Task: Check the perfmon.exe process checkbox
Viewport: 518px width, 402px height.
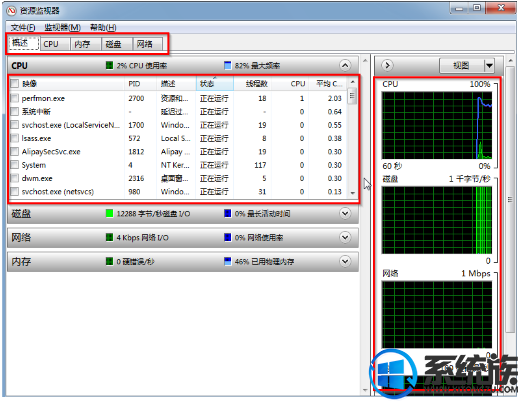Action: pos(14,98)
